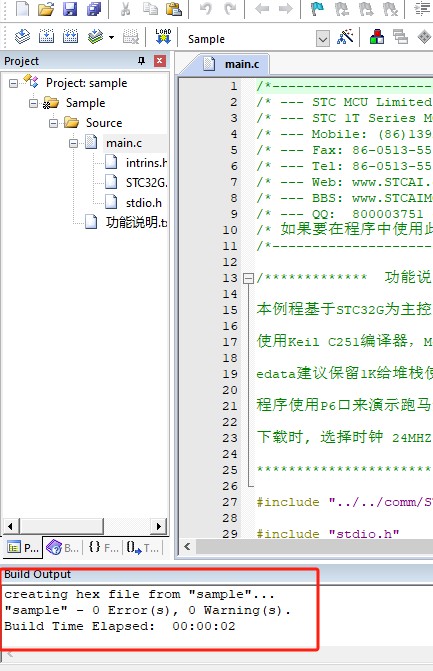Pin the Project panel
Image resolution: width=433 pixels, height=671 pixels.
point(141,61)
